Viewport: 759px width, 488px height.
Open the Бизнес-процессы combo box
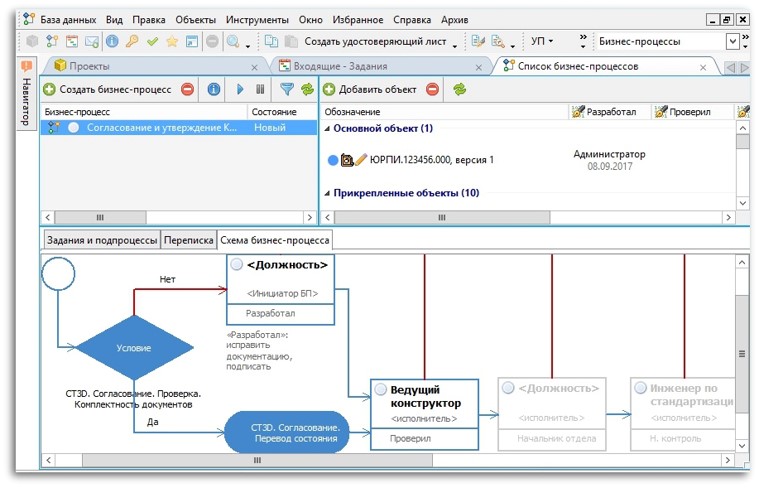pyautogui.click(x=733, y=42)
